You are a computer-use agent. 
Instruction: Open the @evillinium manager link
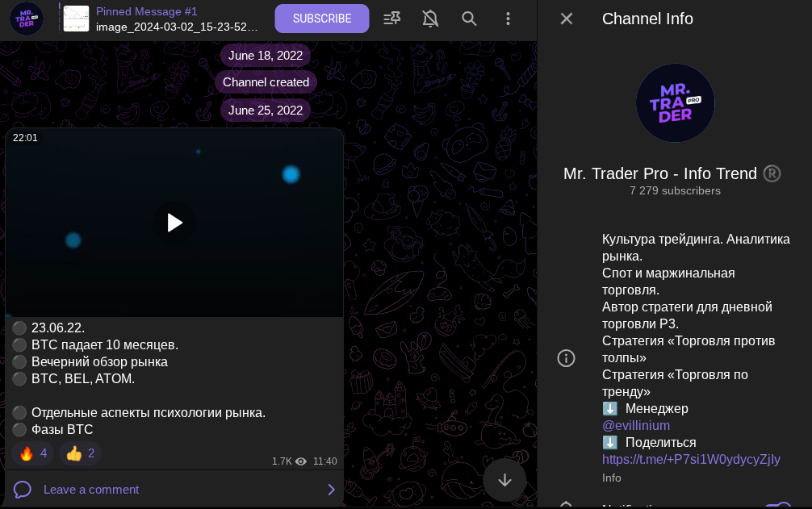tap(636, 425)
